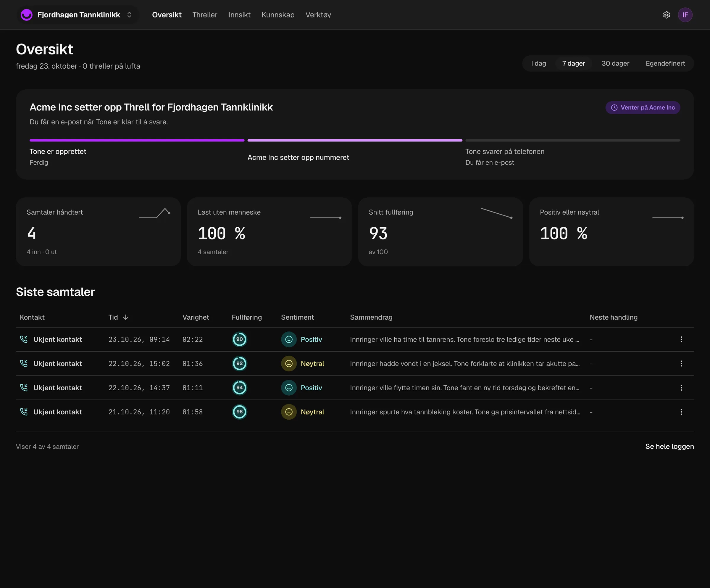Viewport: 710px width, 588px height.
Task: Open row menu for 22.10.26 14:37 call
Action: point(681,387)
